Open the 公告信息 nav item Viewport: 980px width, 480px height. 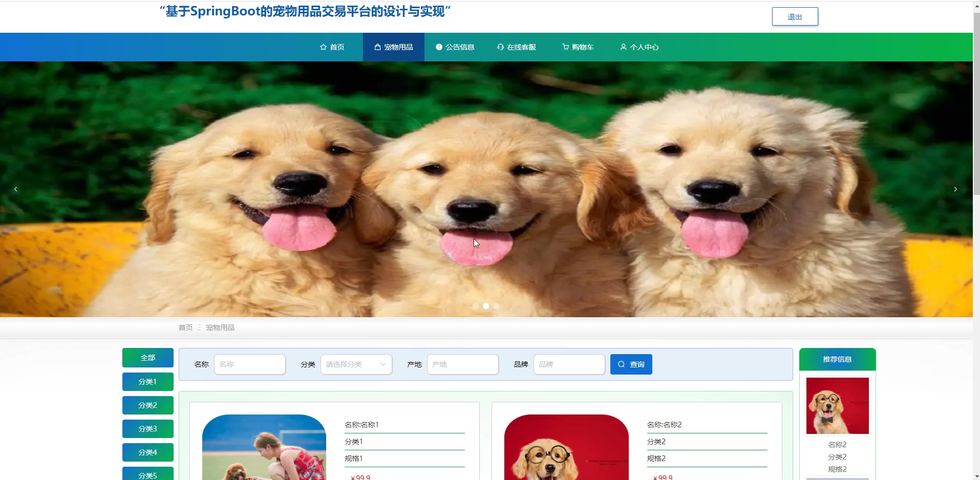455,47
